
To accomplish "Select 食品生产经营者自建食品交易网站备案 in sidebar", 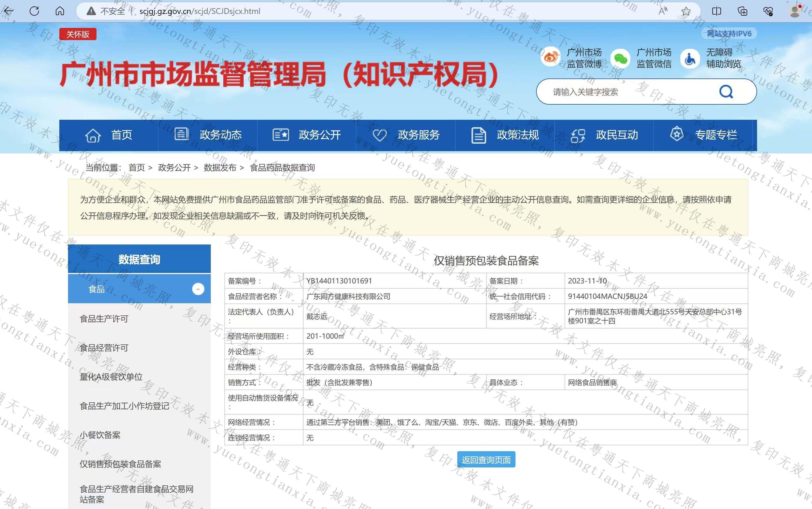I will (x=137, y=494).
